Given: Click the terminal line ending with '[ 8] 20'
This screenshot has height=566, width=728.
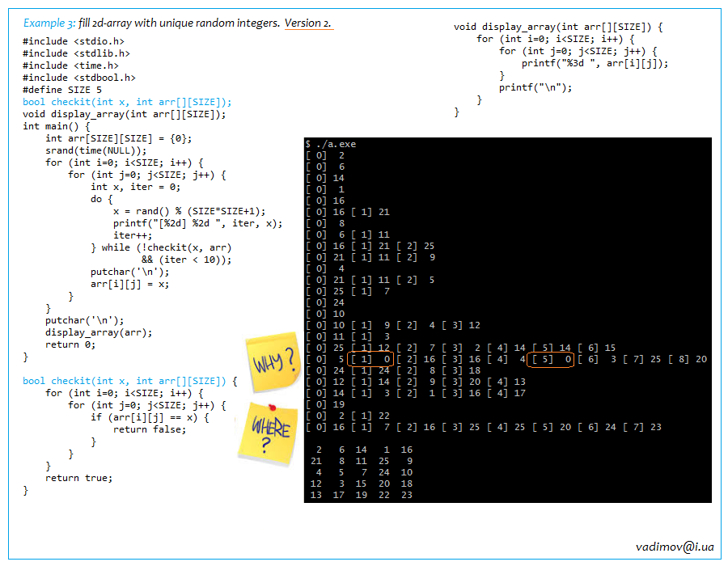Looking at the screenshot, I should (506, 359).
